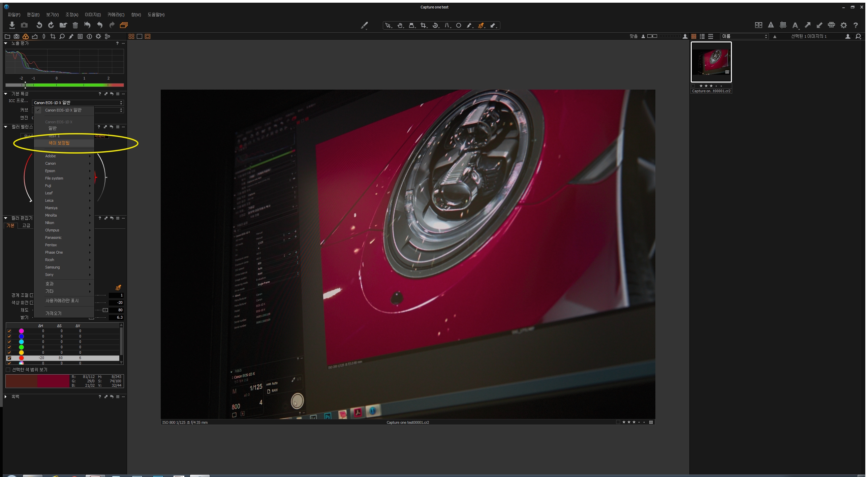Select the crop tool in cursor toolbar

pyautogui.click(x=423, y=25)
